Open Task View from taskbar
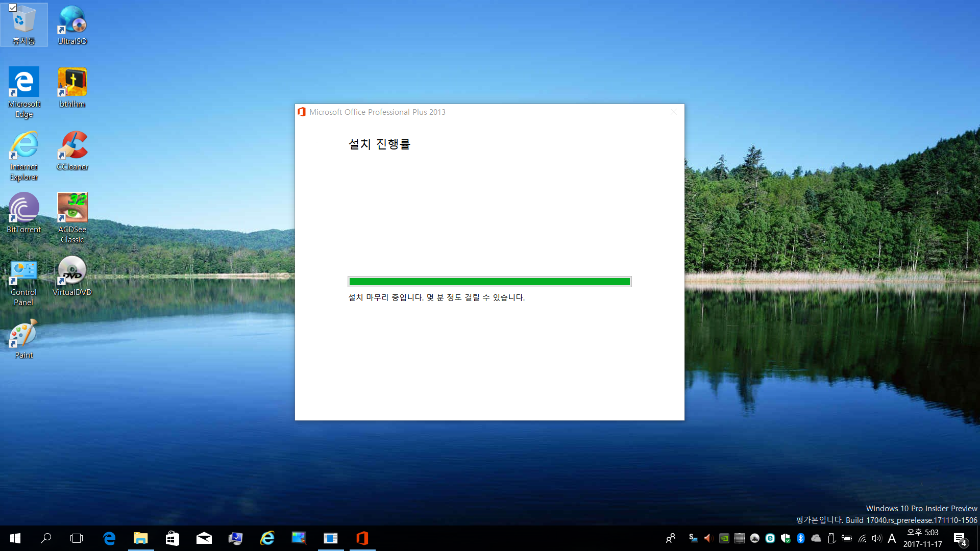This screenshot has width=980, height=551. click(x=77, y=538)
